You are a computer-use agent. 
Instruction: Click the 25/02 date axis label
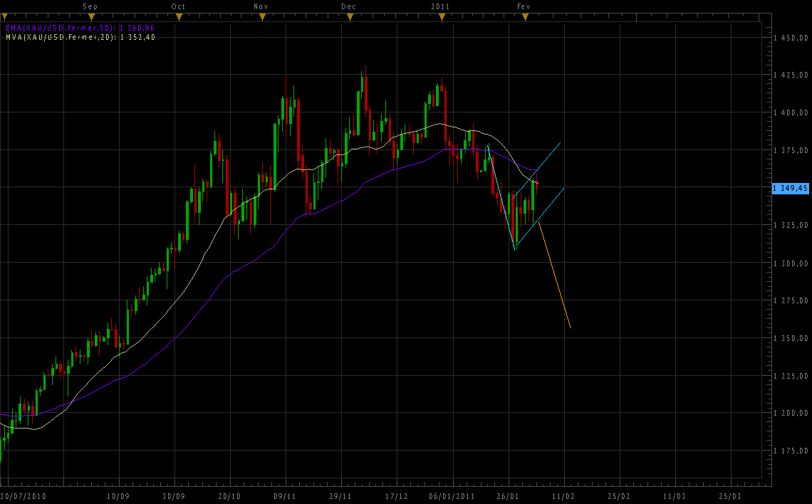tap(619, 496)
